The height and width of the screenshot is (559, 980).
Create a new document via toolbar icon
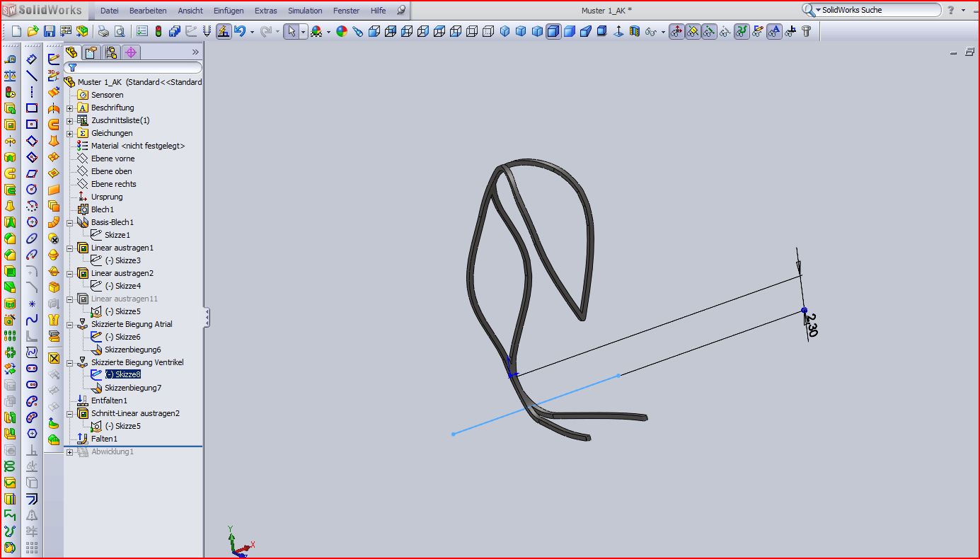point(17,31)
